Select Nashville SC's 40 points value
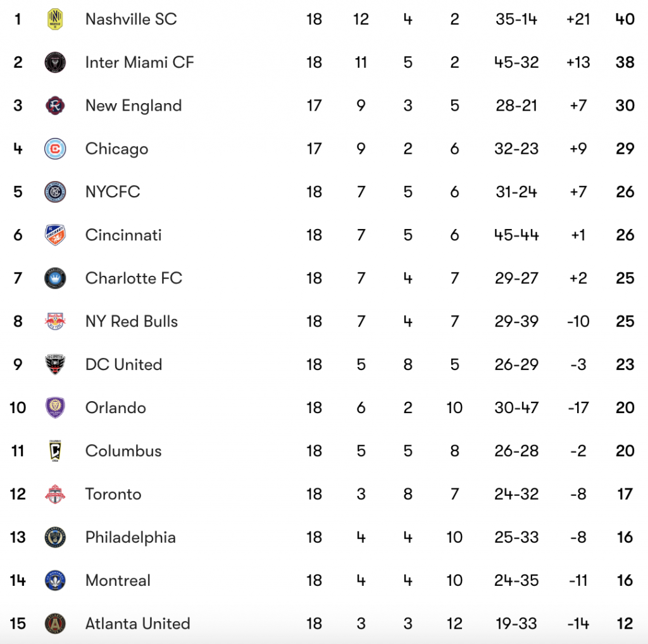 tap(625, 19)
